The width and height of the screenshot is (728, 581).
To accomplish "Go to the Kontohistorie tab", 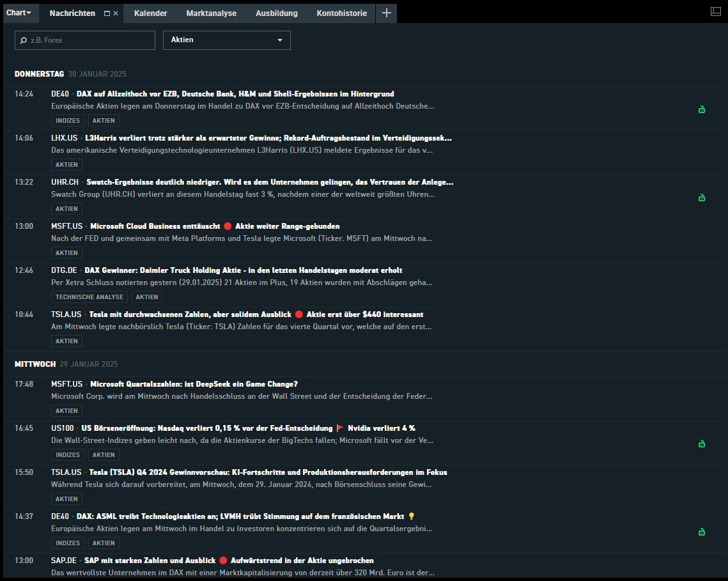I will [x=342, y=13].
